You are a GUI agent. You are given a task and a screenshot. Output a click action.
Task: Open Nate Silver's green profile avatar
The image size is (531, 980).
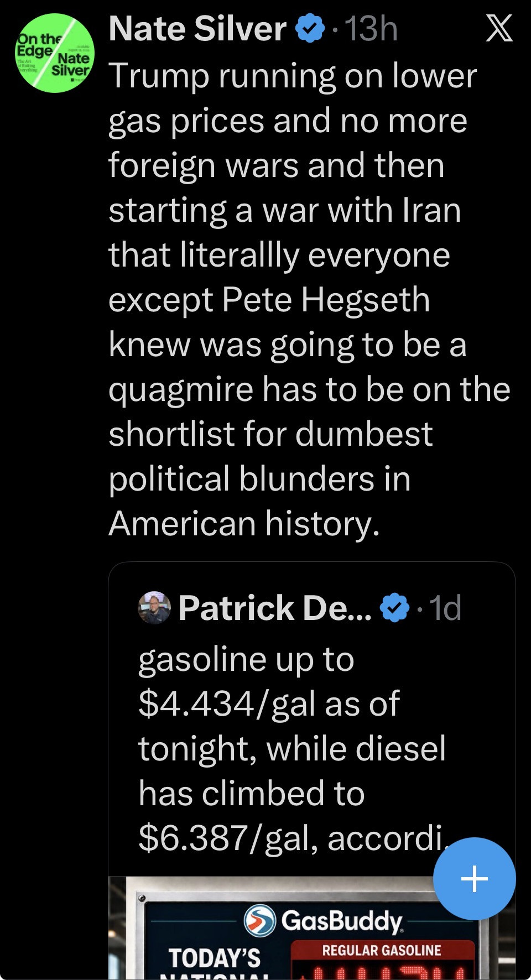point(55,53)
